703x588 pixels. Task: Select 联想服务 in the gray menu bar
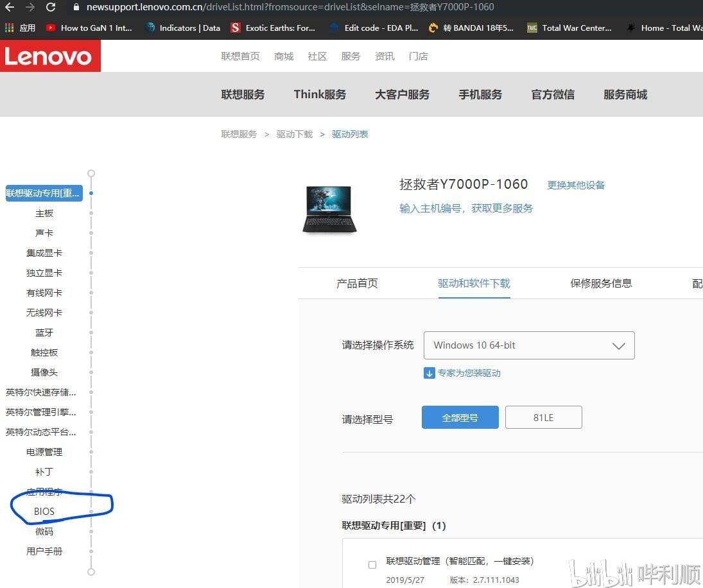[x=243, y=94]
